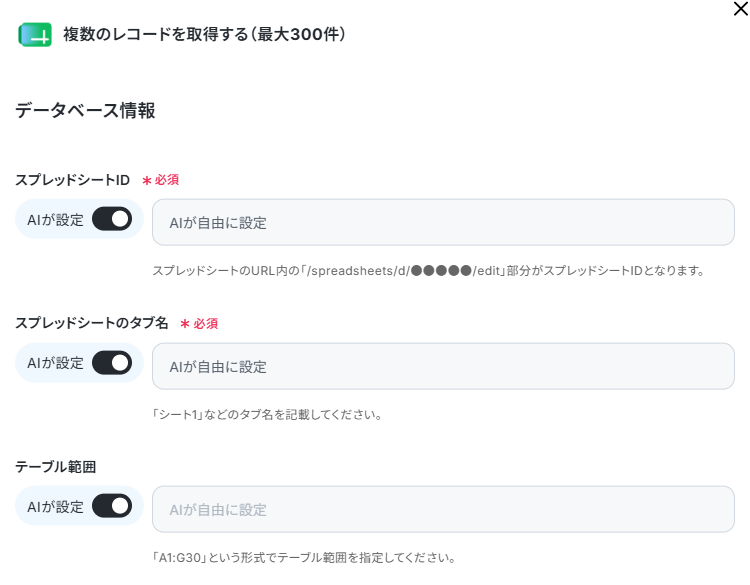Disable AI setting for スプレッドシートのタブ名
The width and height of the screenshot is (750, 585).
pos(112,363)
